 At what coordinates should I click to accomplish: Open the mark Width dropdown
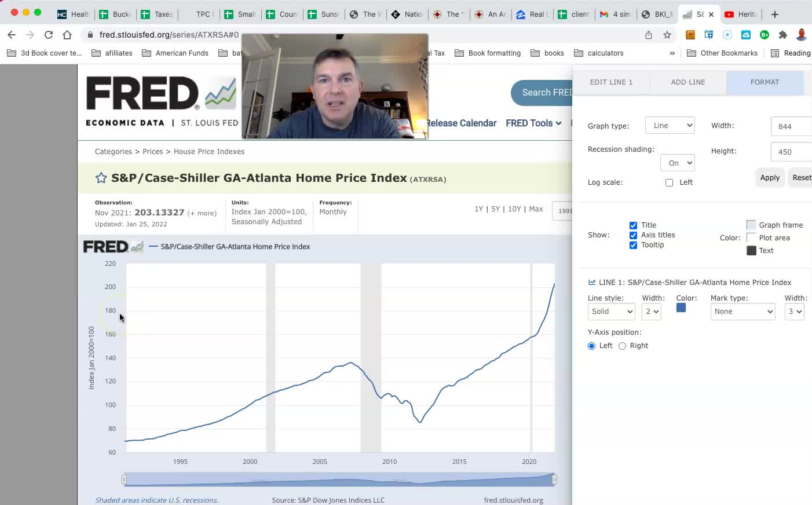[x=795, y=312]
